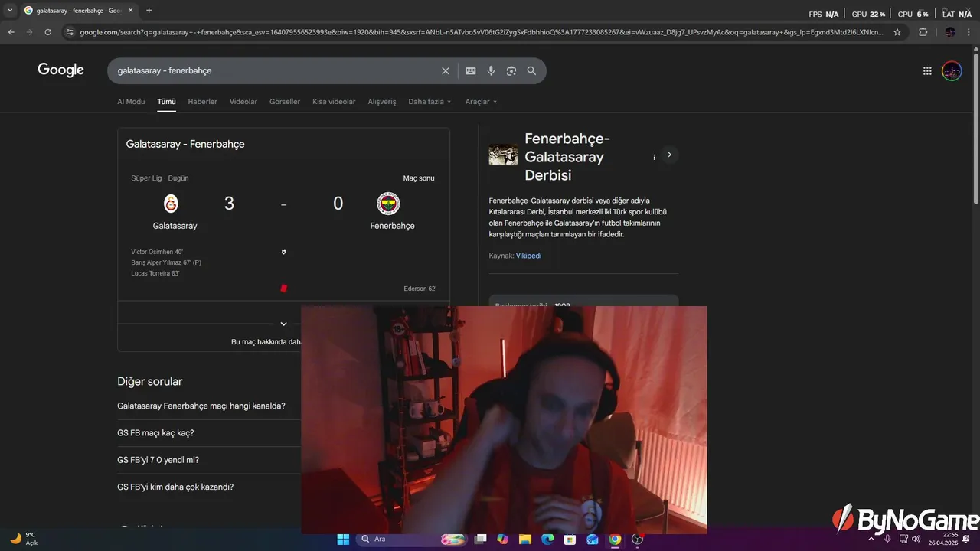Go back in the browser

click(11, 32)
